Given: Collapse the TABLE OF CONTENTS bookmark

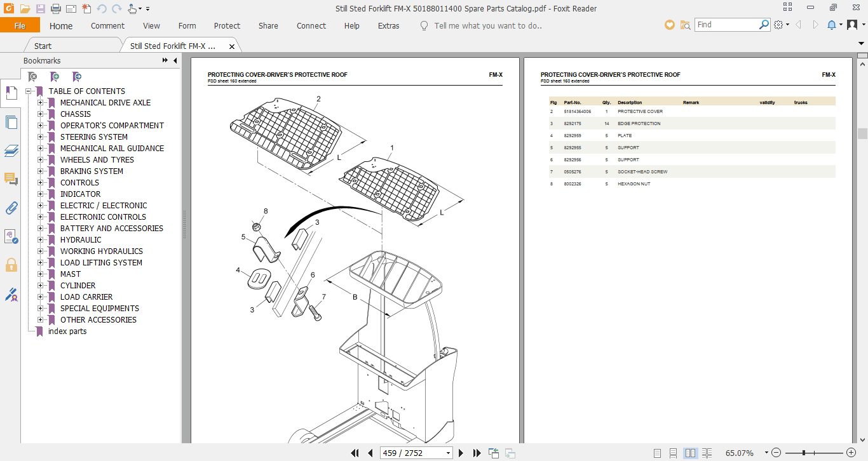Looking at the screenshot, I should coord(30,91).
